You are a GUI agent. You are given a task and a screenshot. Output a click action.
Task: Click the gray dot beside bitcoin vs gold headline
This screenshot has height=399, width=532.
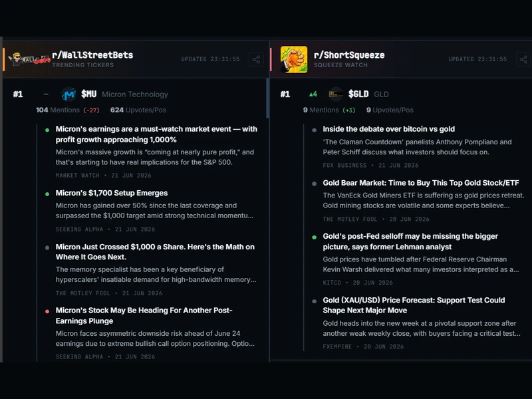[314, 130]
